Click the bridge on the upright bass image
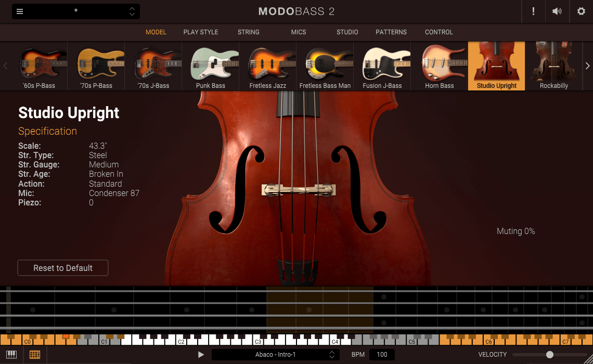Viewport: 593px width, 364px height. pyautogui.click(x=299, y=189)
